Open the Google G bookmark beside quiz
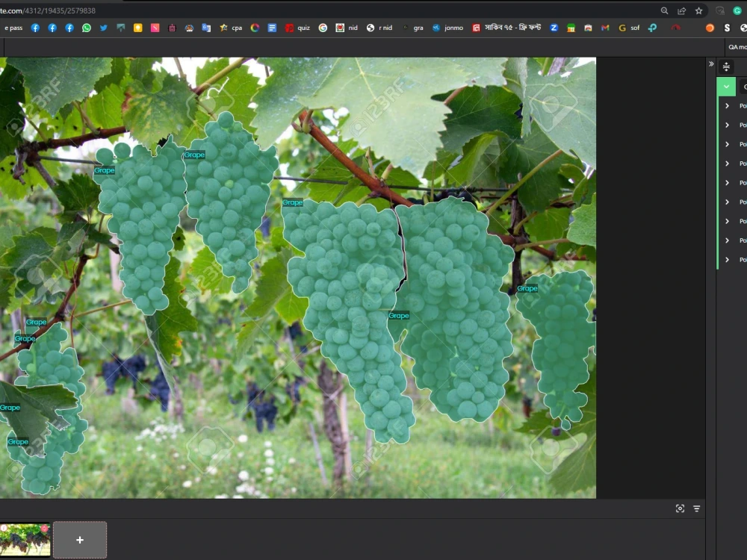This screenshot has height=560, width=747. tap(323, 28)
